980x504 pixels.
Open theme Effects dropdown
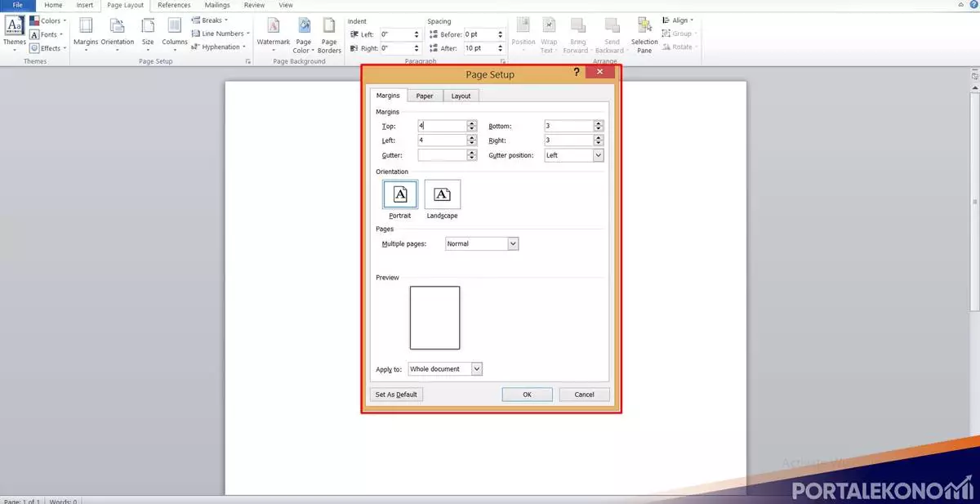tap(47, 48)
